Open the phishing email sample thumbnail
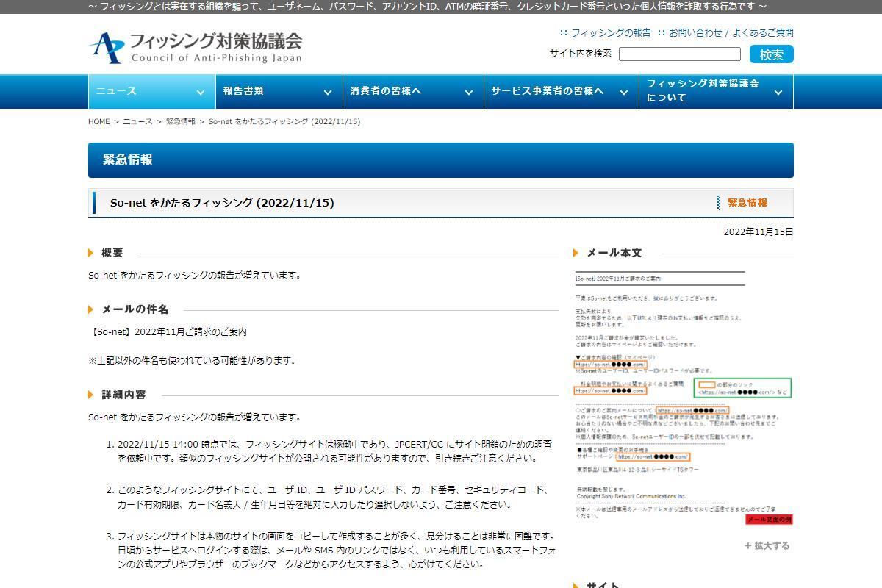The image size is (882, 588). pyautogui.click(x=684, y=397)
